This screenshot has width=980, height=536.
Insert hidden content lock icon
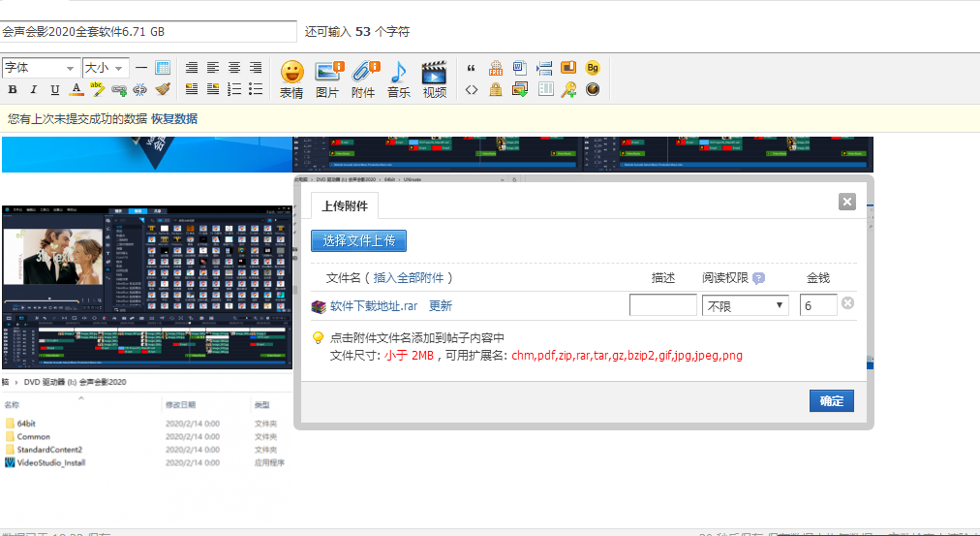pyautogui.click(x=496, y=89)
